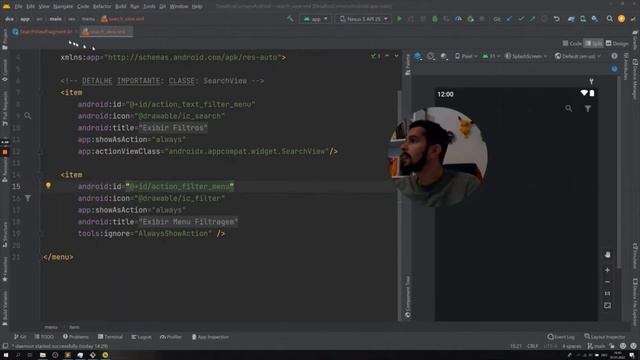Image resolution: width=640 pixels, height=360 pixels.
Task: Open the Terminal tool window
Action: (x=110, y=337)
